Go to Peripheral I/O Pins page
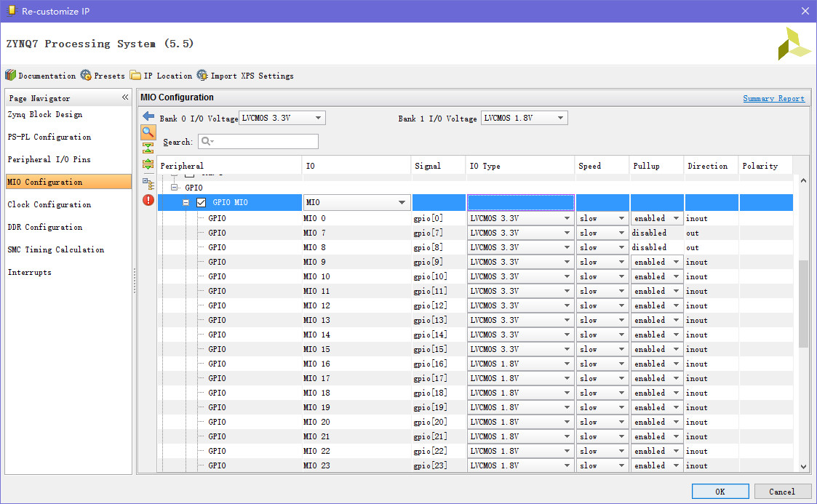The image size is (817, 504). click(49, 159)
